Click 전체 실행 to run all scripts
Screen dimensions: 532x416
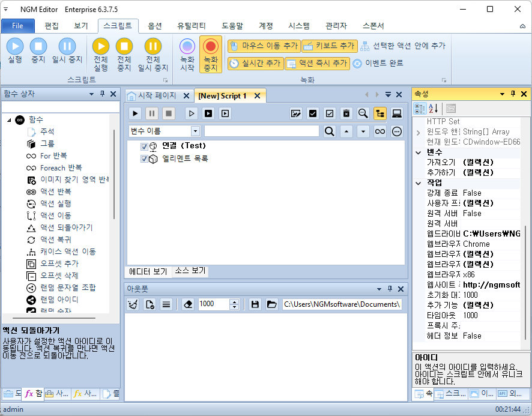pos(101,54)
